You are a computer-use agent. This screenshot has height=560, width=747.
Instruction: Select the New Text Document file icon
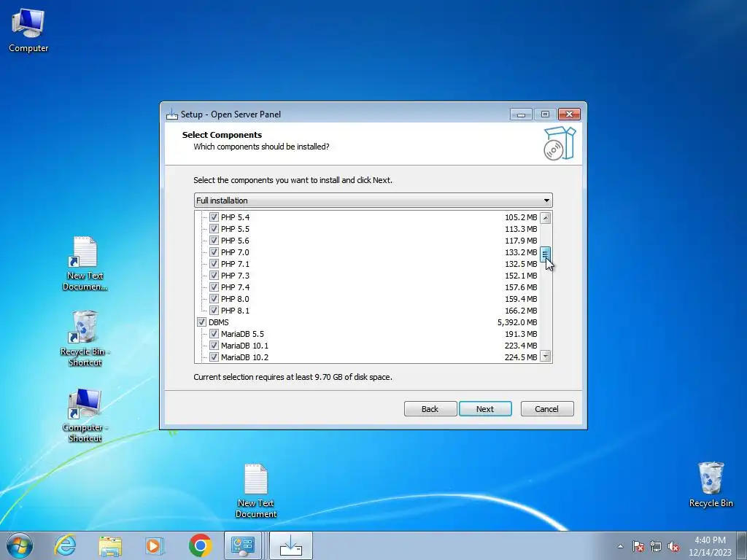click(x=256, y=491)
